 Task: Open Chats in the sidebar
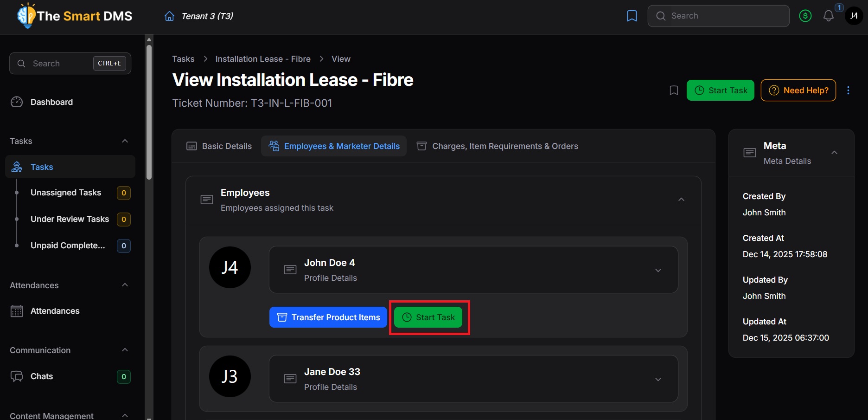pos(42,376)
